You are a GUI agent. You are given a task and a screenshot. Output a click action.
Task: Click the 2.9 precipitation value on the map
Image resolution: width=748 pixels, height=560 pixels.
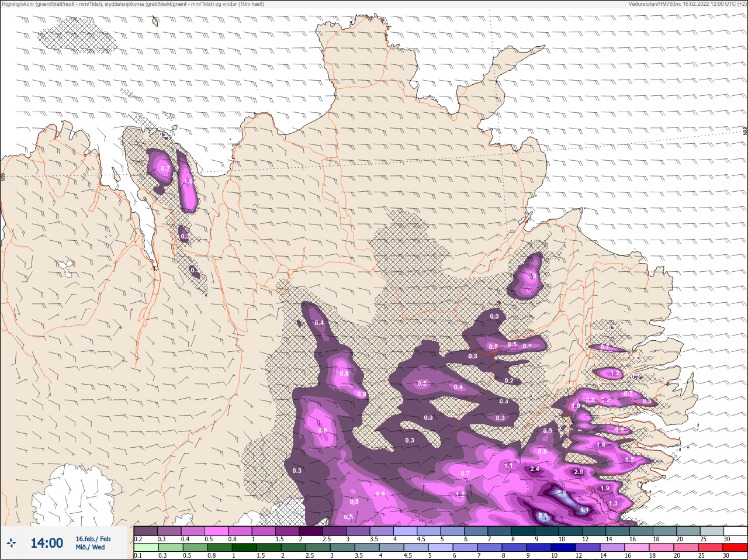click(x=579, y=472)
